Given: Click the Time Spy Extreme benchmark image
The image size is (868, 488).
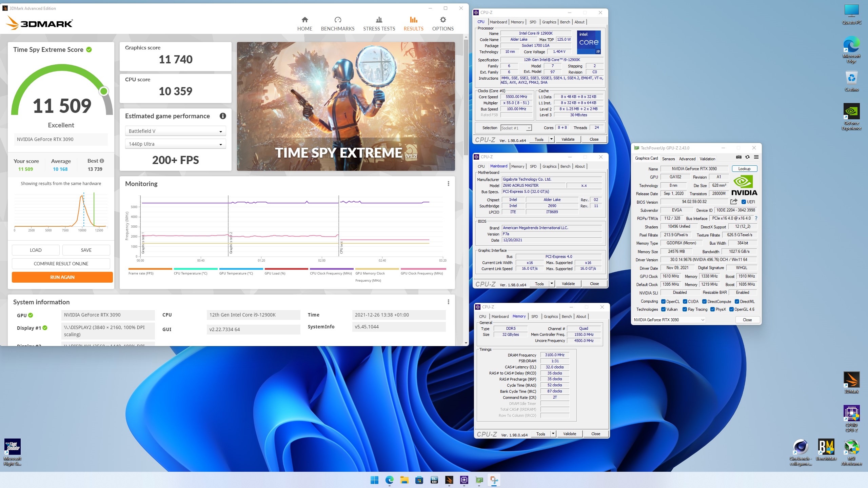Looking at the screenshot, I should point(346,106).
